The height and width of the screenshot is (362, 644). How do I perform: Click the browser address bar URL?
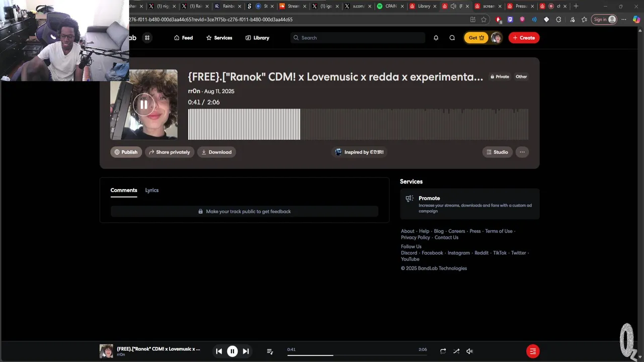point(211,20)
